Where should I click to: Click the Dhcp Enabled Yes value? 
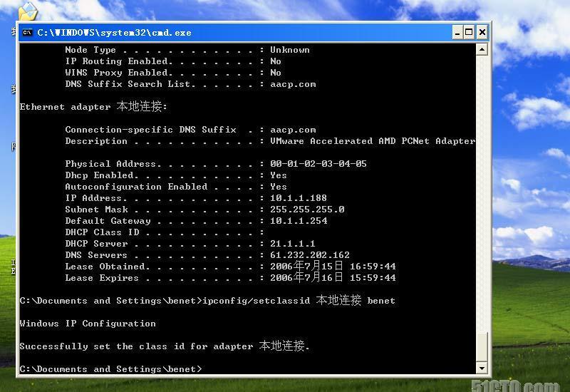point(278,175)
